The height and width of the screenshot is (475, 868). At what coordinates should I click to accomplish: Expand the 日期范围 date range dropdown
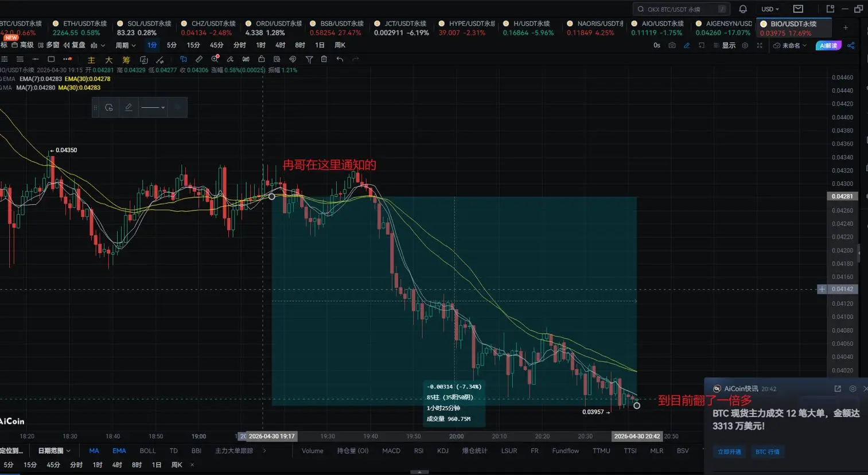(x=54, y=451)
